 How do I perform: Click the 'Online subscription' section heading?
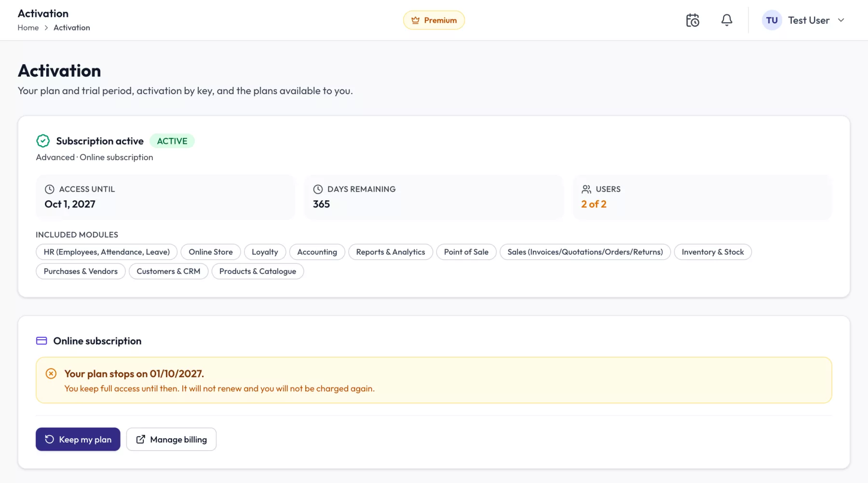[x=97, y=341]
